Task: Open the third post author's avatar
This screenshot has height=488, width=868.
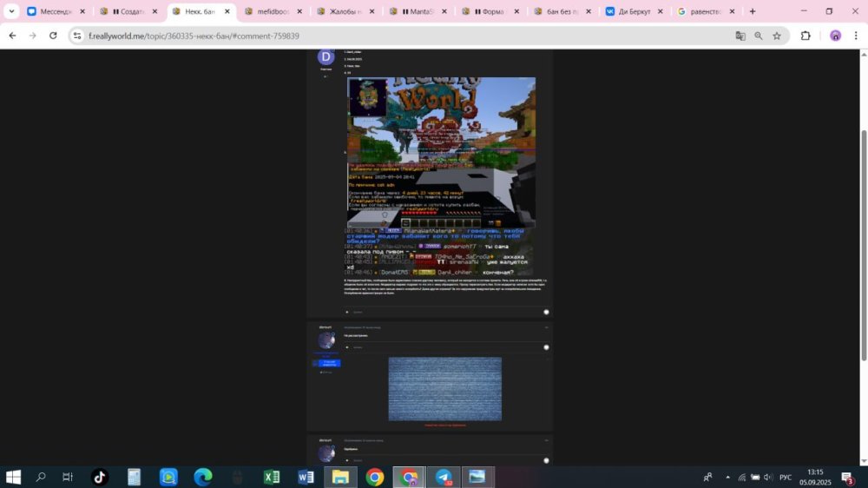Action: click(326, 453)
